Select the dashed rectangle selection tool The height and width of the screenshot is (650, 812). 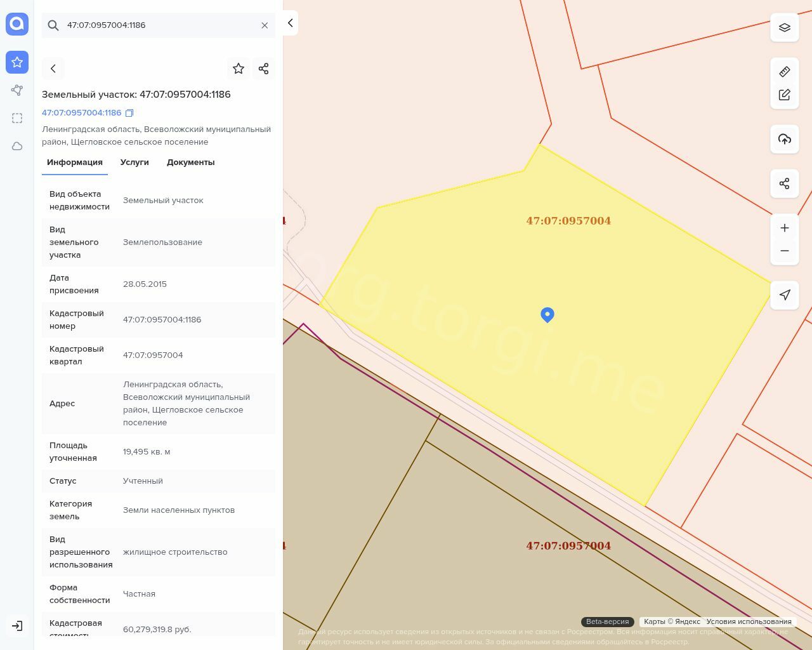(x=17, y=118)
